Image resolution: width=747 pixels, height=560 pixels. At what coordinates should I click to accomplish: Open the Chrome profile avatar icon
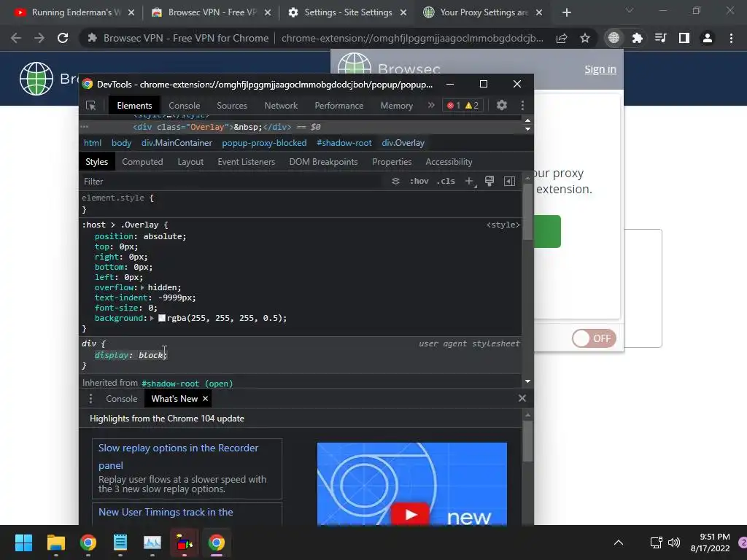pos(708,38)
